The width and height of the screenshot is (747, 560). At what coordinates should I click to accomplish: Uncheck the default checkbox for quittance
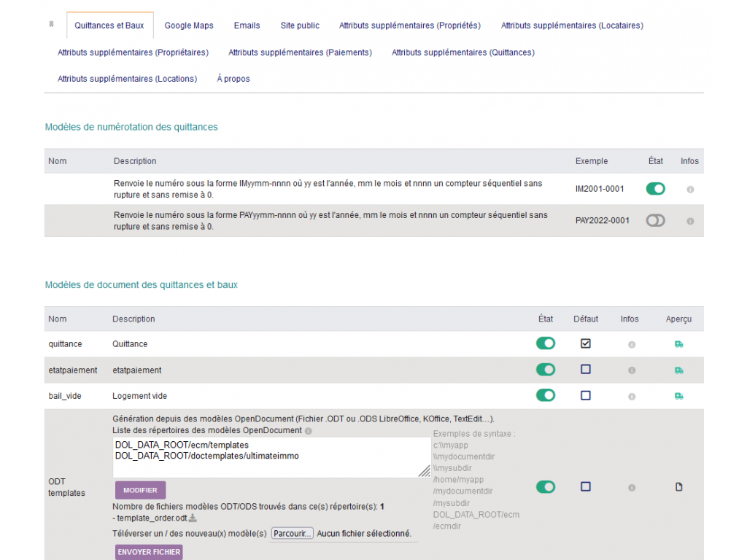tap(586, 343)
